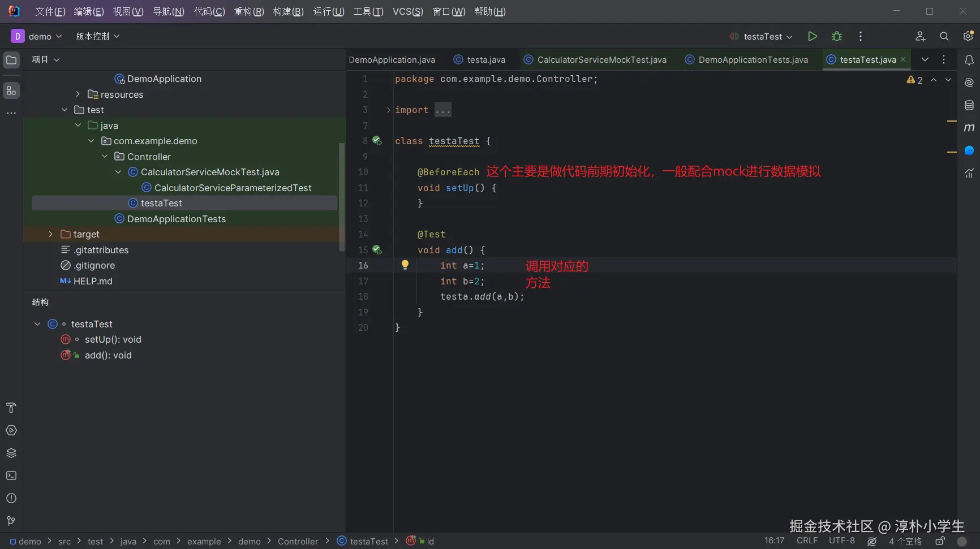Open the Project tool window icon
Screen dimensions: 980x549
tap(11, 60)
